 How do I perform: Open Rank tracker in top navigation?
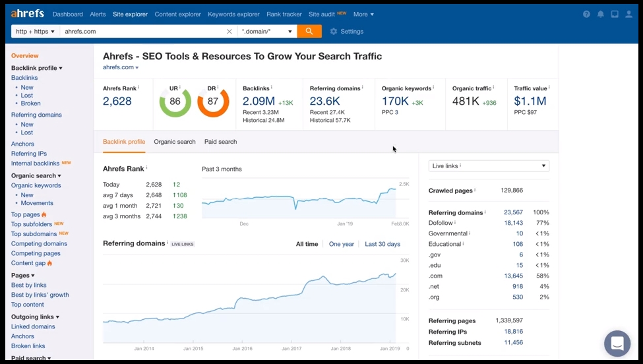pyautogui.click(x=284, y=15)
